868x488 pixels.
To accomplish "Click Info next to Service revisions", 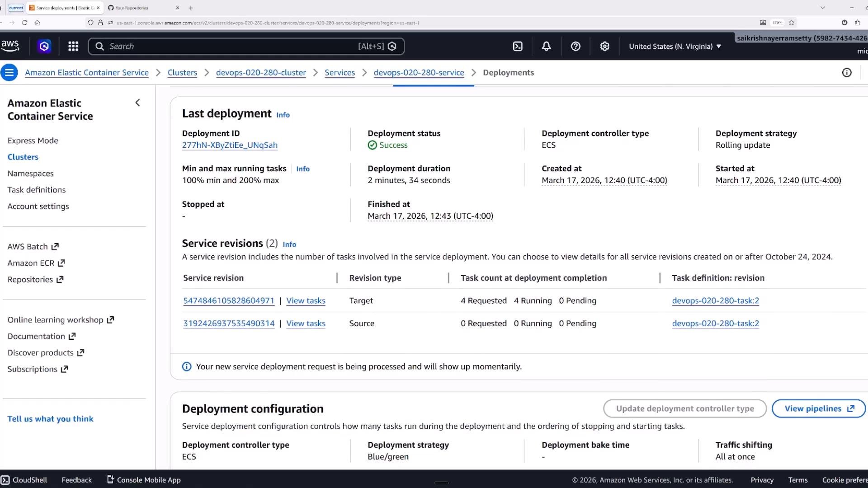I will [x=289, y=244].
